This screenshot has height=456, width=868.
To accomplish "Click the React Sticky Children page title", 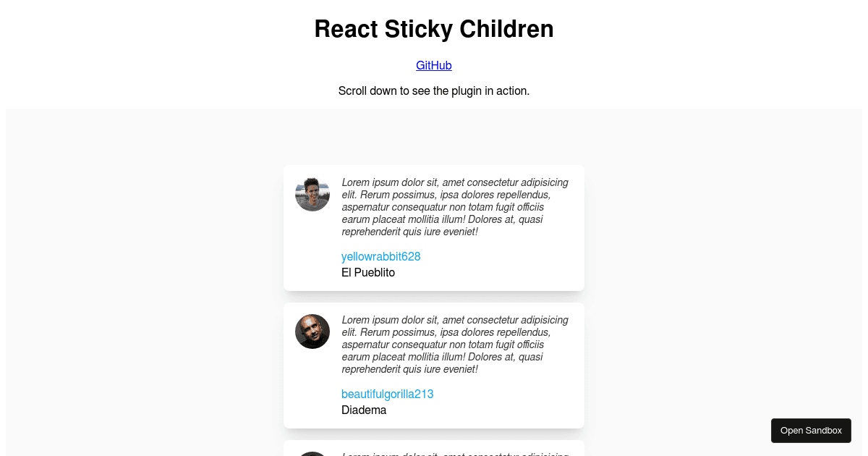I will [433, 29].
